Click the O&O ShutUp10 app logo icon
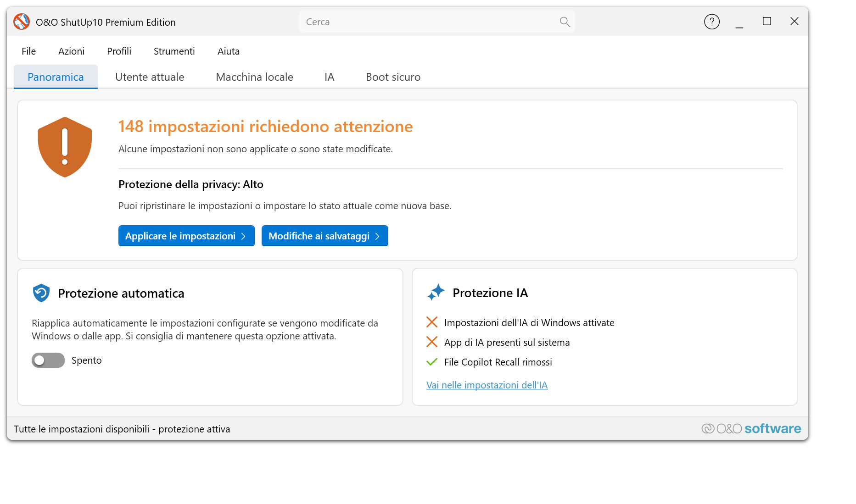The image size is (856, 504). pyautogui.click(x=21, y=22)
